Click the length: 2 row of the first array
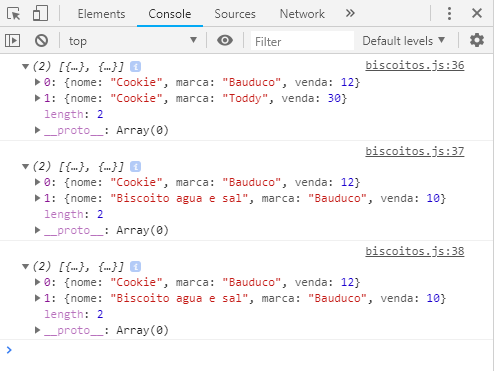The height and width of the screenshot is (371, 497). (x=74, y=114)
